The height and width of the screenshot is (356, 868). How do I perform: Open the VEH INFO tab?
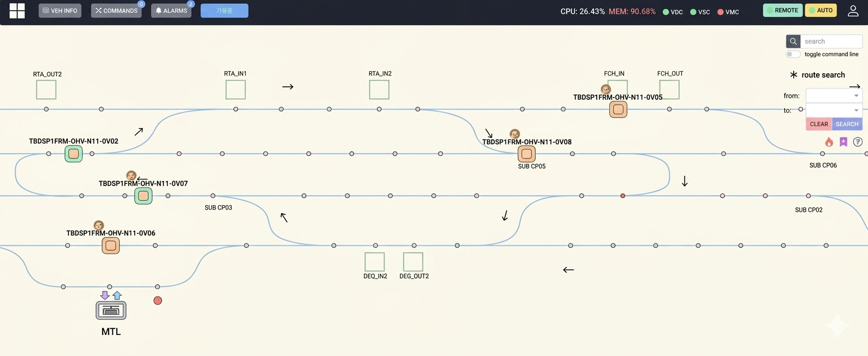[x=60, y=10]
